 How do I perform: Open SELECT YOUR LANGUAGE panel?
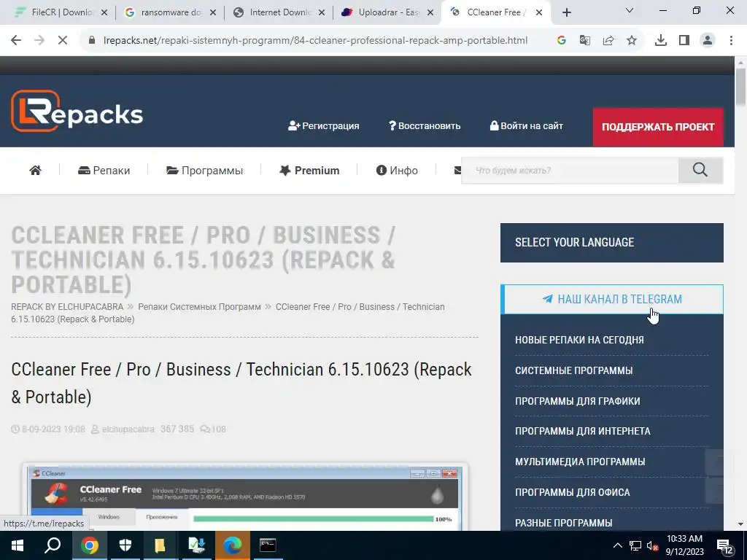tap(612, 242)
